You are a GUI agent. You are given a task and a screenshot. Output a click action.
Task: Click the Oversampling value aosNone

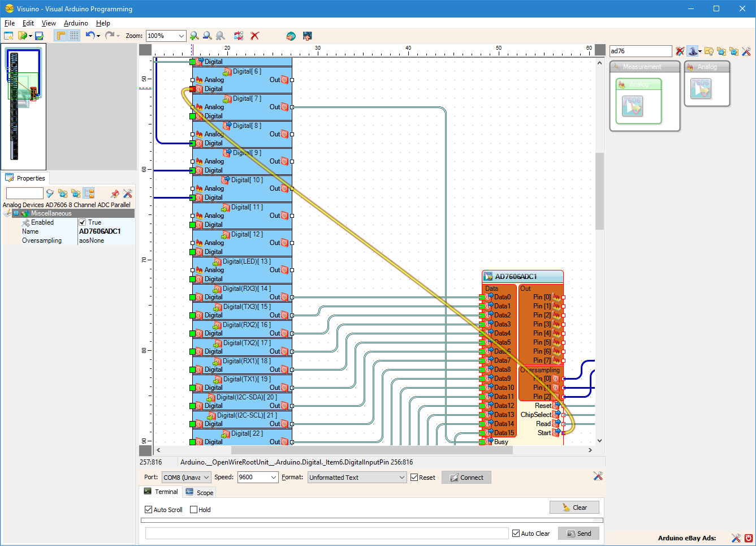(92, 240)
